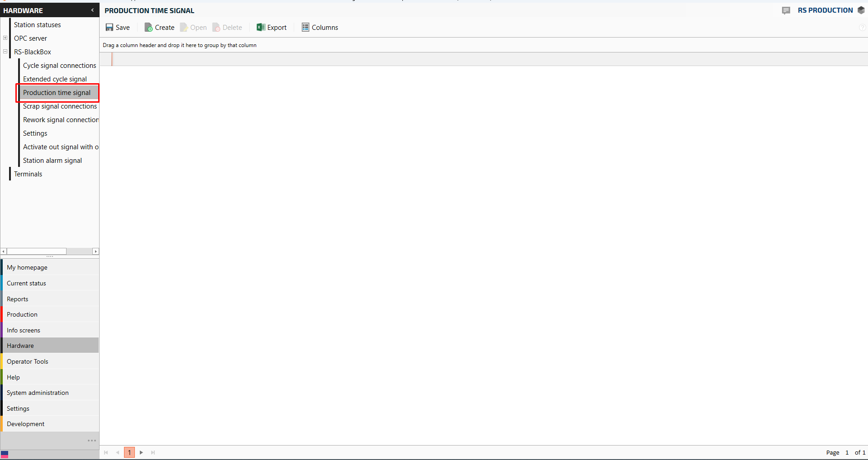Select page 1 in the pager
The height and width of the screenshot is (460, 868).
[129, 452]
